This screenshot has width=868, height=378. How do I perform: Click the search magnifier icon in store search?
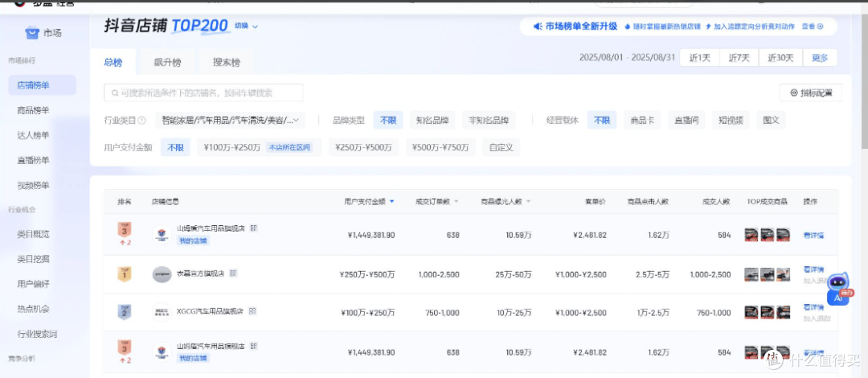(x=115, y=93)
